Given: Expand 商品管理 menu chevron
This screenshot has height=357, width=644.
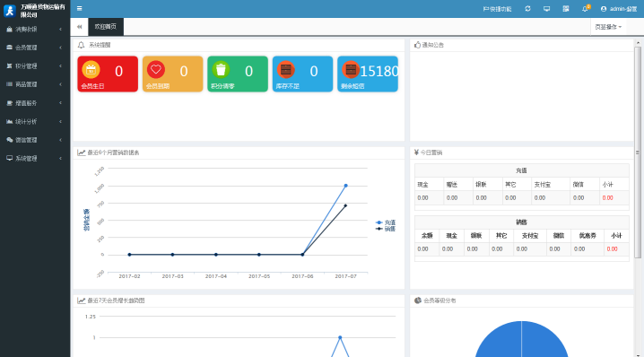Looking at the screenshot, I should tap(60, 84).
